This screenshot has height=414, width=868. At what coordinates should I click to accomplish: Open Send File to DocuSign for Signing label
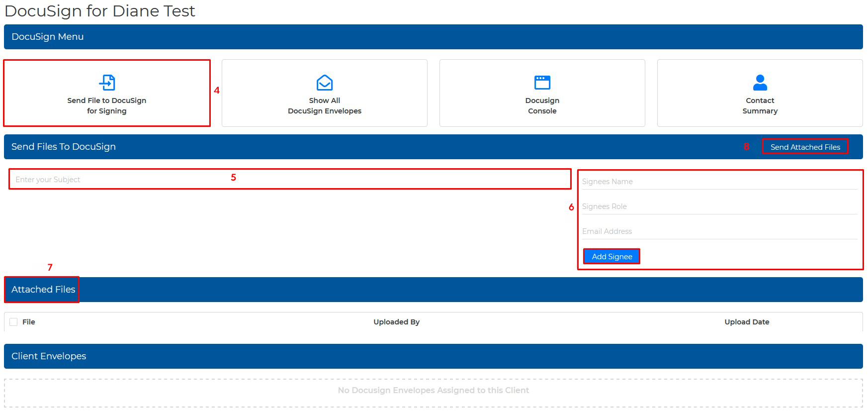tap(107, 105)
